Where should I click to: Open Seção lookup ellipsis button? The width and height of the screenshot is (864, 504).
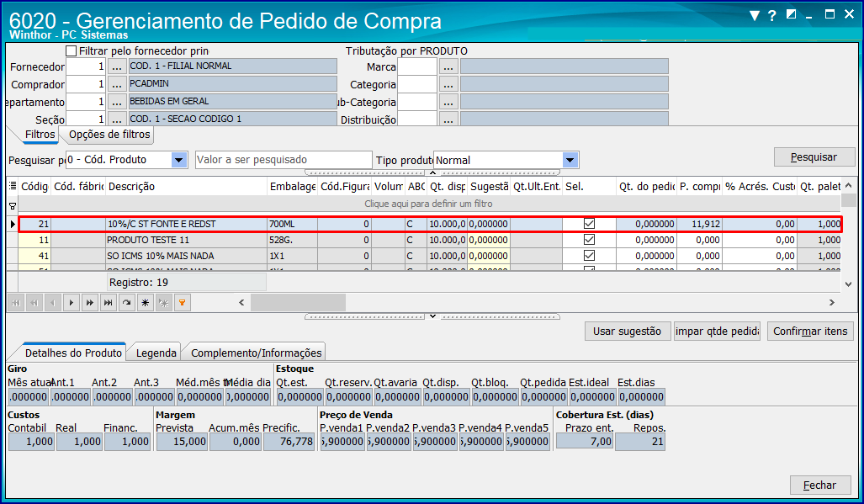point(116,119)
